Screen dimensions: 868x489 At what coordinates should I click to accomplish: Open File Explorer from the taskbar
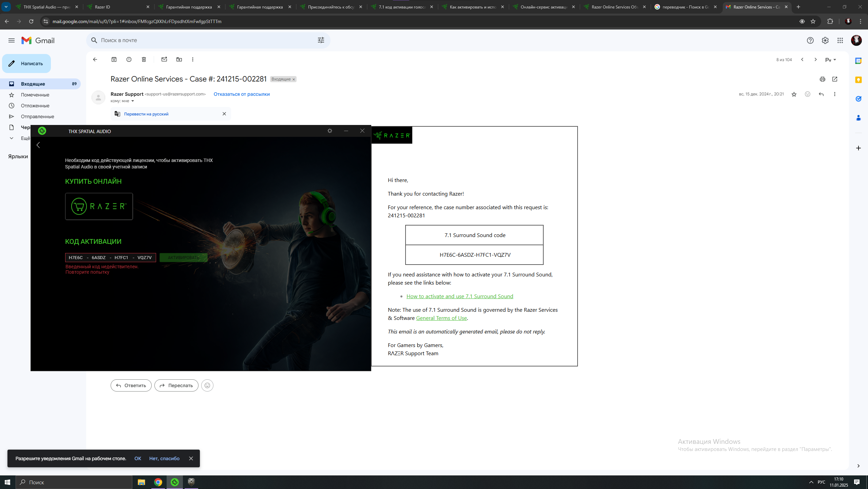click(x=141, y=482)
